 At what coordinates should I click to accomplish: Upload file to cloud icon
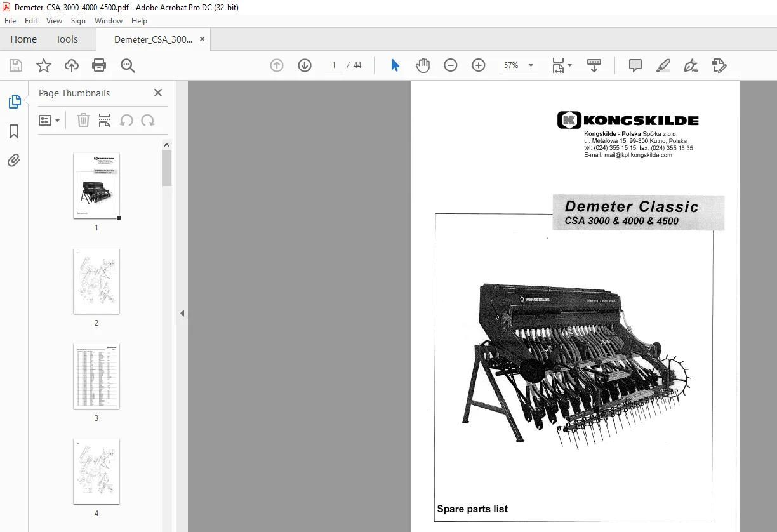tap(72, 65)
